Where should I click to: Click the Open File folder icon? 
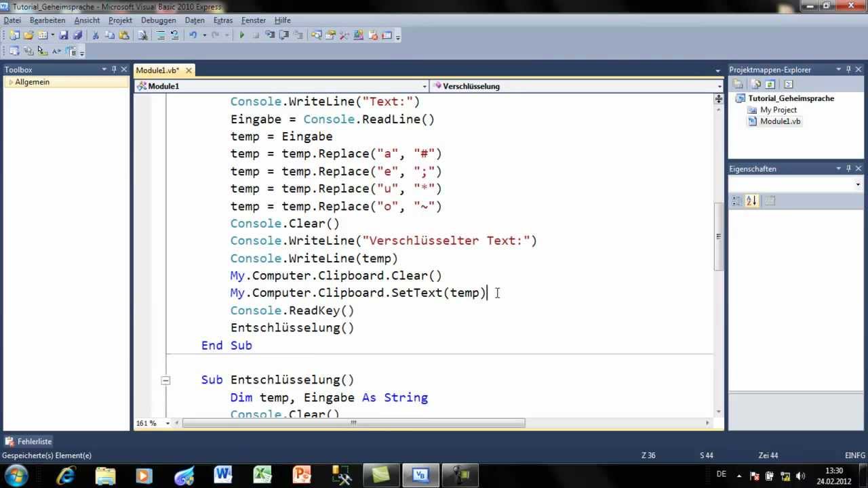tap(28, 35)
